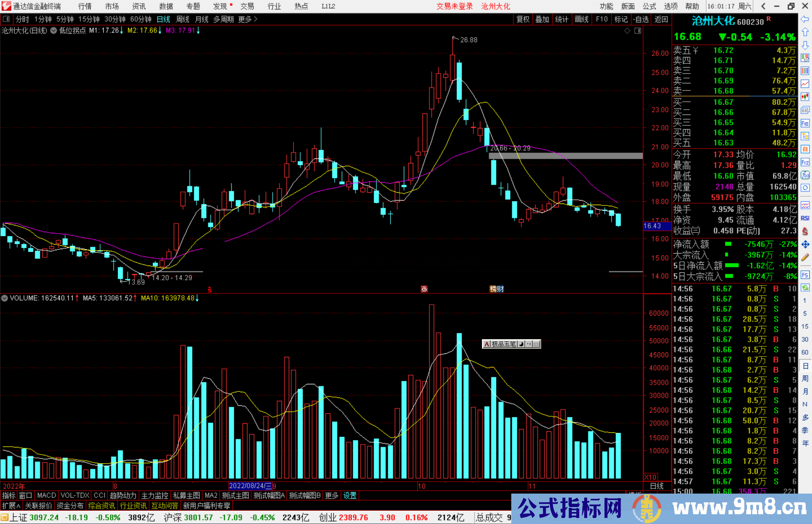Click the RSI indicator icon
The width and height of the screenshot is (812, 524).
tap(805, 218)
